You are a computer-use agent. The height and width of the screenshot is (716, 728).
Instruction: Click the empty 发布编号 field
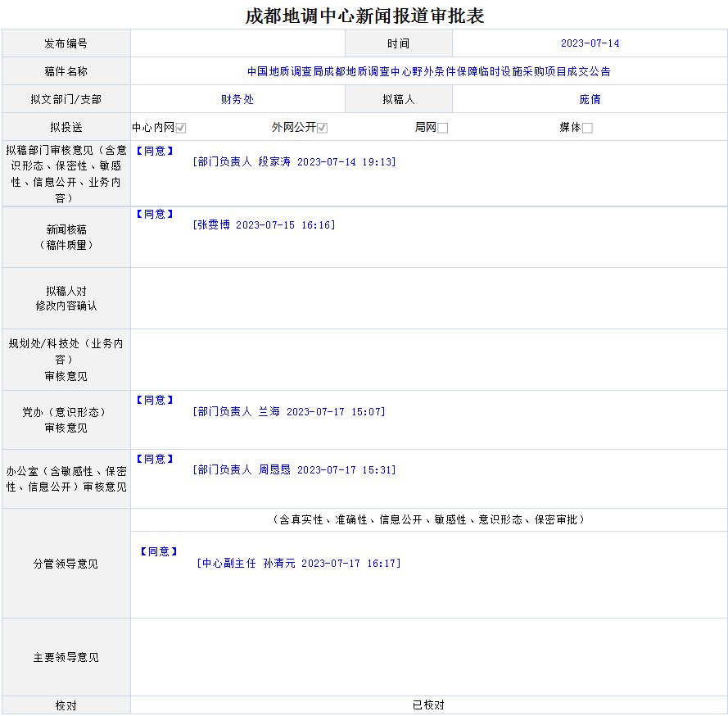point(237,43)
